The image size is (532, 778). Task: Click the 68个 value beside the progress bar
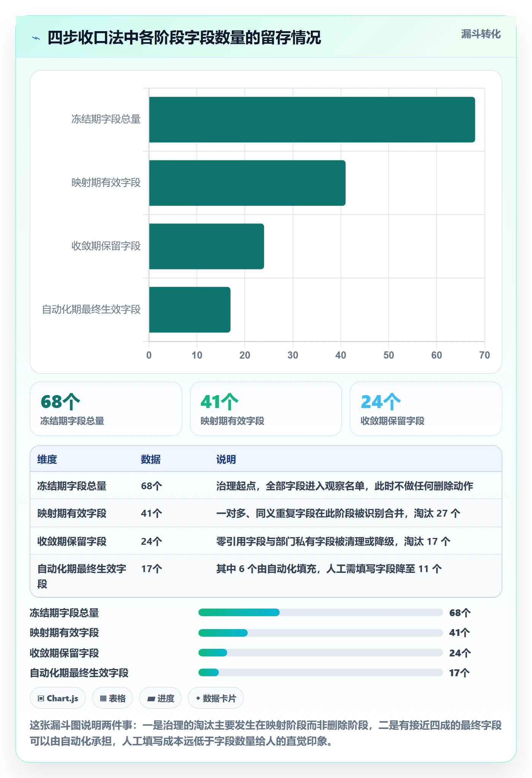(x=460, y=612)
